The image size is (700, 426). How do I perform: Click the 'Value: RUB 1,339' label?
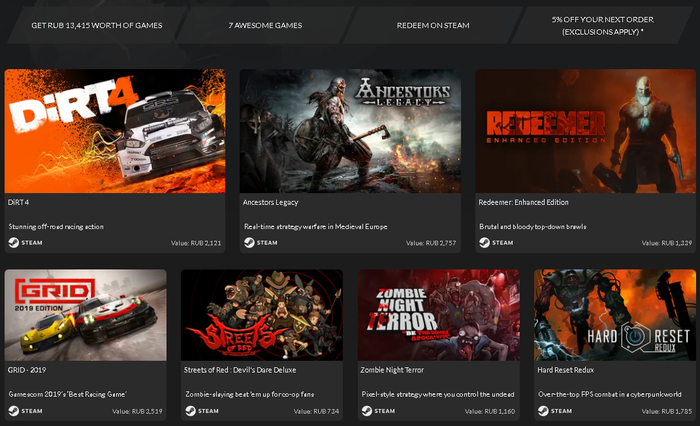[x=667, y=243]
